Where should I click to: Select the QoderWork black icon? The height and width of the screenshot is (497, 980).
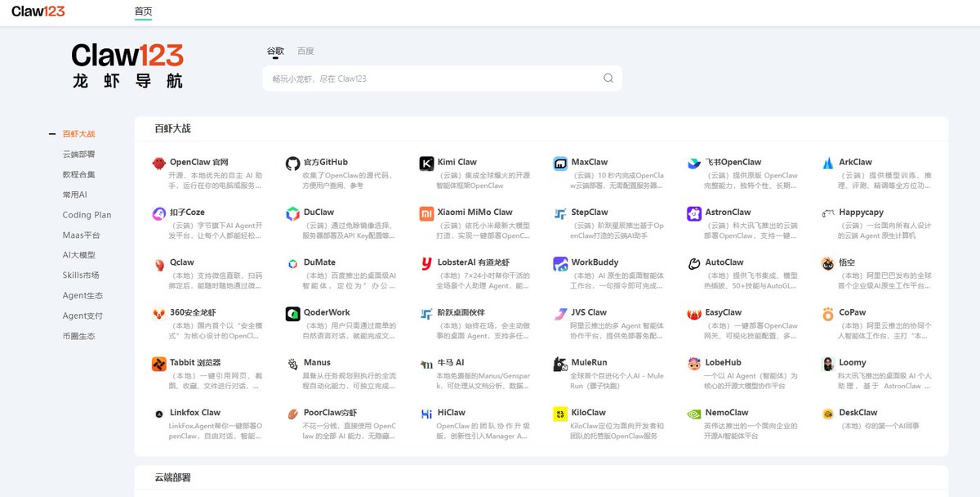pyautogui.click(x=292, y=314)
